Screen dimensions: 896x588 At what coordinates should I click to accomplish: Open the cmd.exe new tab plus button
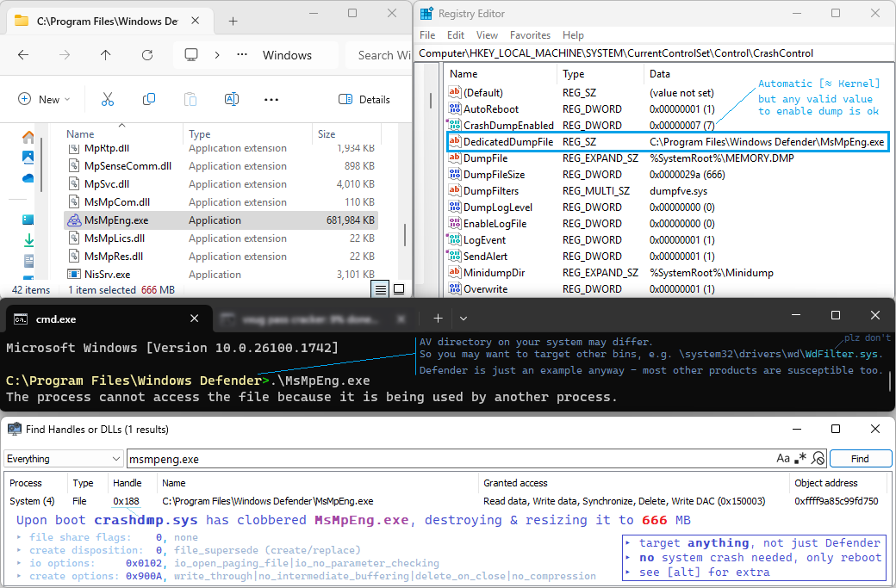[438, 319]
